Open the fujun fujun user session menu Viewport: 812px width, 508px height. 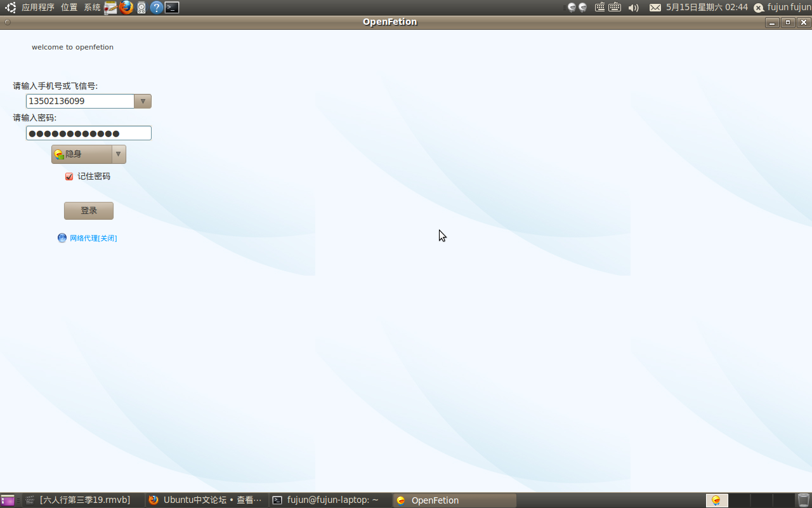(x=789, y=8)
